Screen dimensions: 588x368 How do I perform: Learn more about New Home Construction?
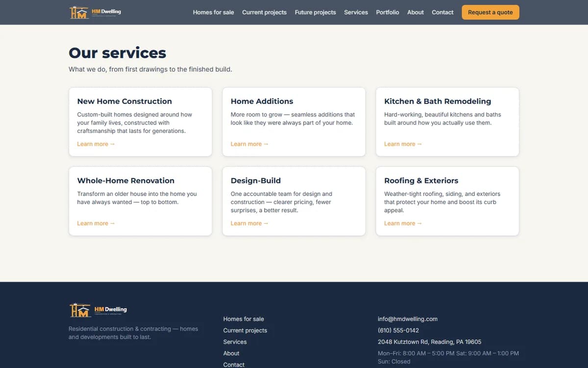pos(96,144)
